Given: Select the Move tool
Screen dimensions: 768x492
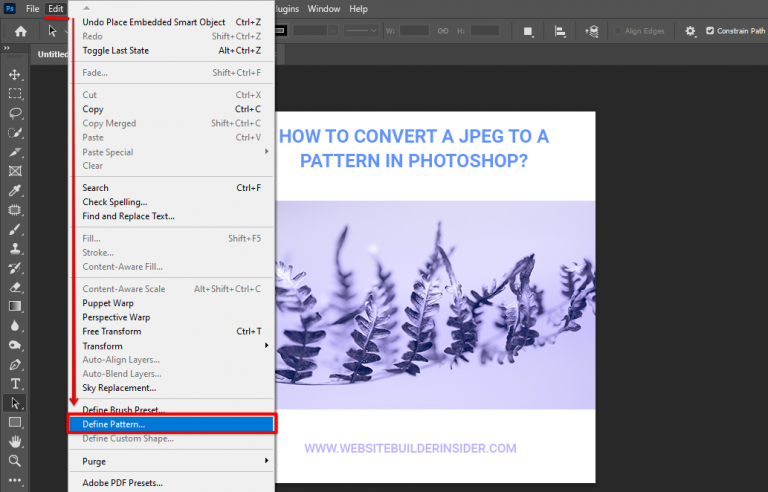Looking at the screenshot, I should pyautogui.click(x=15, y=74).
